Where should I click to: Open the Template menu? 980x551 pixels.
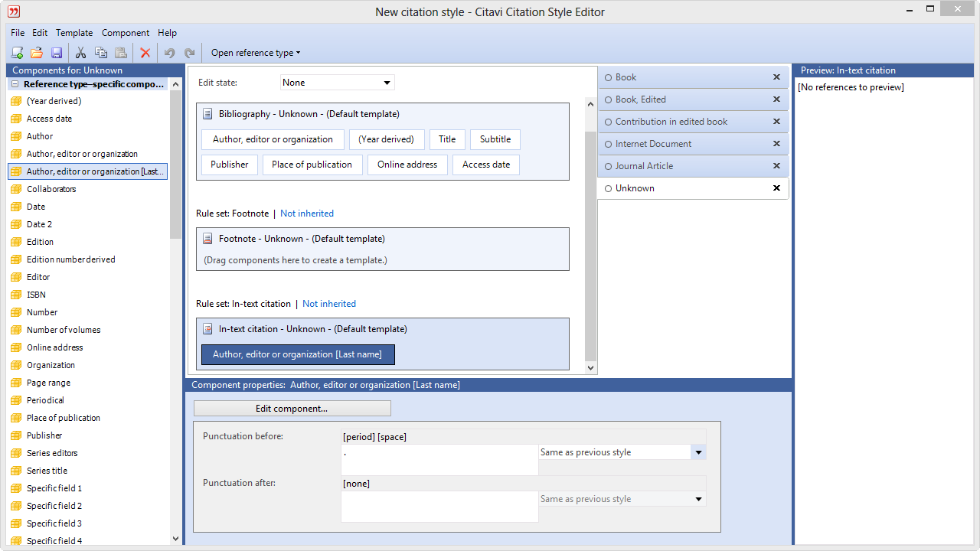click(74, 33)
